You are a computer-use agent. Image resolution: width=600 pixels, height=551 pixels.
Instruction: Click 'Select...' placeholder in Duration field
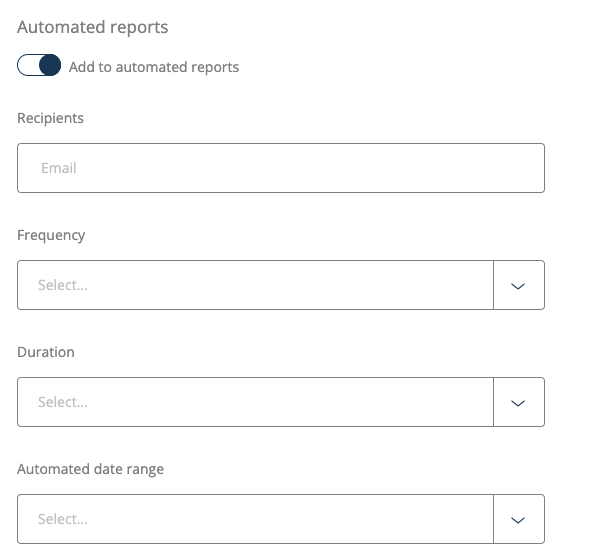(63, 402)
